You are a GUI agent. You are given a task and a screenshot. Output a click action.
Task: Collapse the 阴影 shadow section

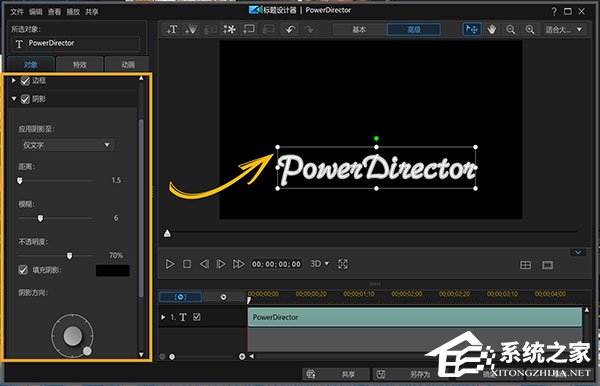14,99
